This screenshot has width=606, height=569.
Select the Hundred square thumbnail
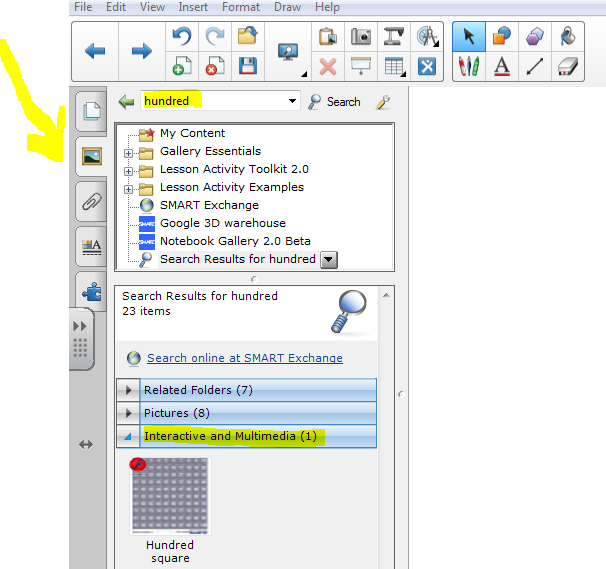pos(170,496)
